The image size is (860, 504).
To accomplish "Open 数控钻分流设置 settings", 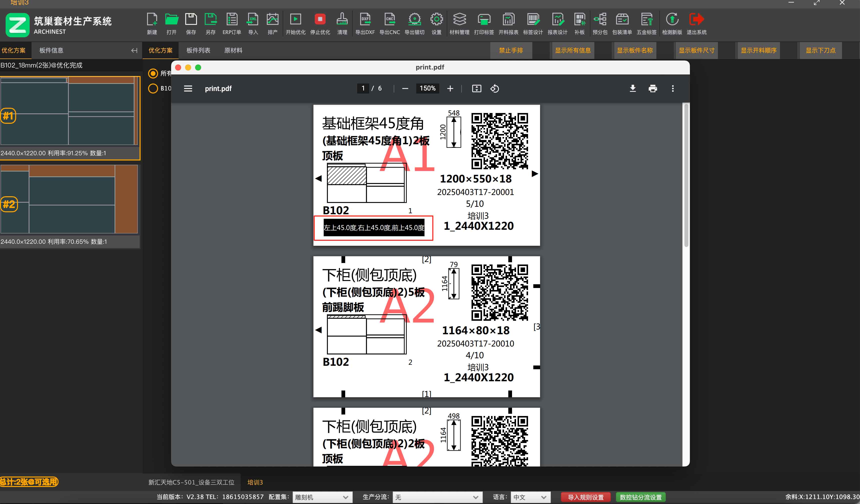I will 641,497.
